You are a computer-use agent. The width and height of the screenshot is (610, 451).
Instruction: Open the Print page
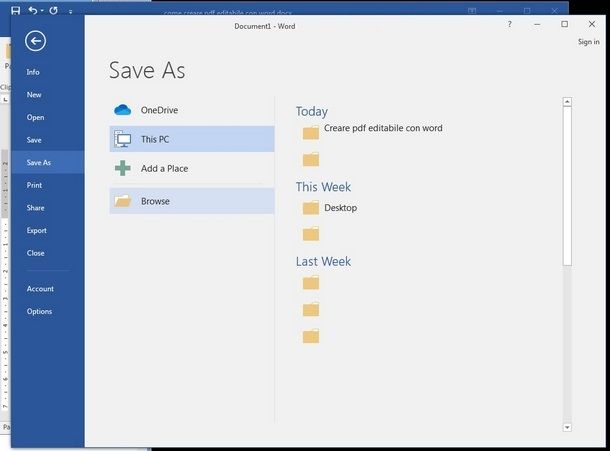pyautogui.click(x=34, y=185)
